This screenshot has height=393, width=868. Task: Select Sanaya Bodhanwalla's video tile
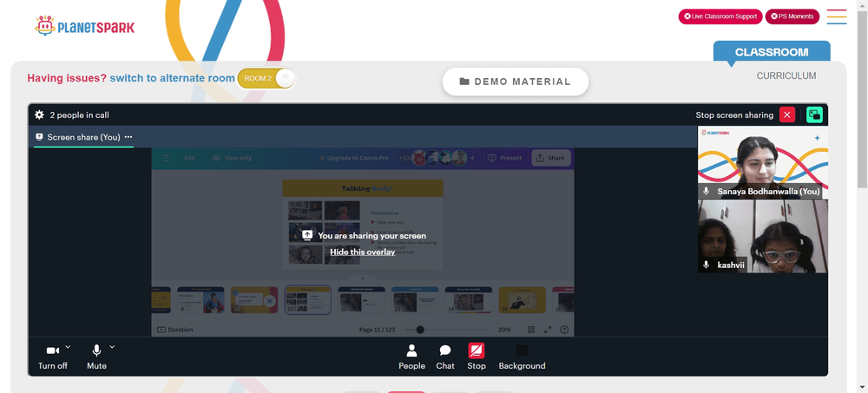tap(763, 163)
